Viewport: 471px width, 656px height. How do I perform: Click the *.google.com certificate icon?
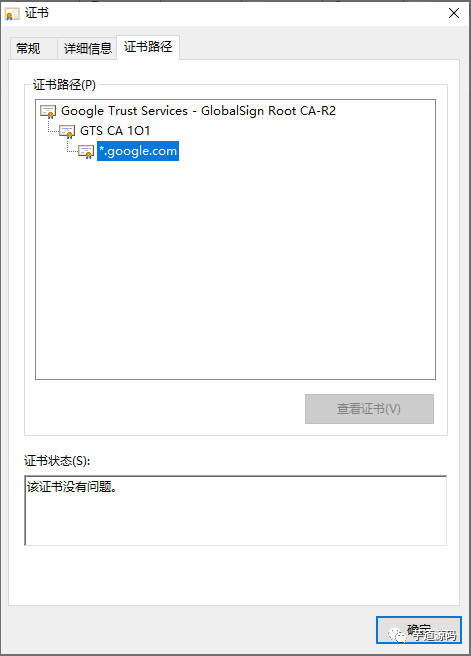(86, 151)
